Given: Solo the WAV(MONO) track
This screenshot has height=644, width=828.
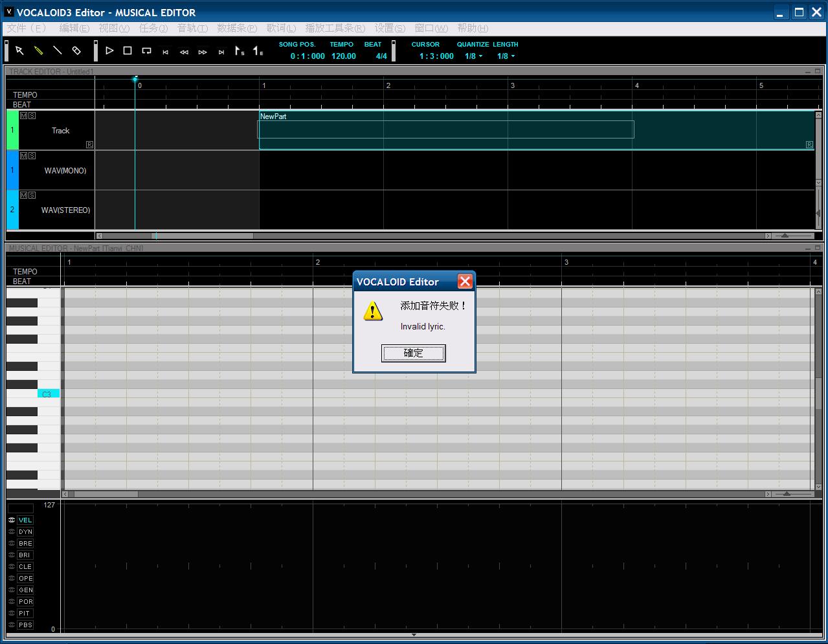Looking at the screenshot, I should click(x=32, y=156).
